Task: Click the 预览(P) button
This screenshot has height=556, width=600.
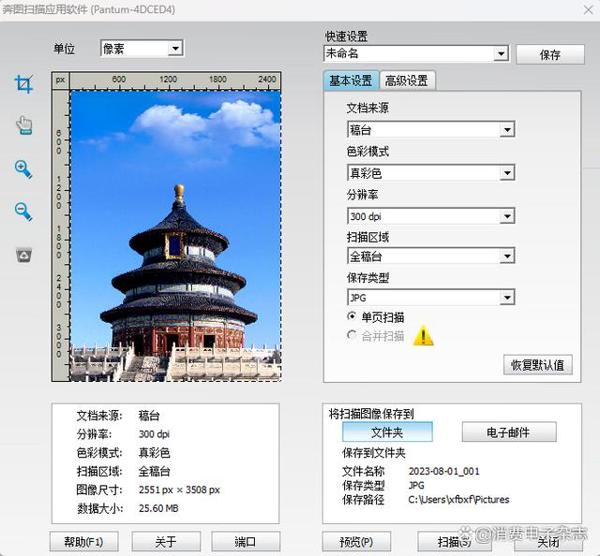Action: coord(356,541)
